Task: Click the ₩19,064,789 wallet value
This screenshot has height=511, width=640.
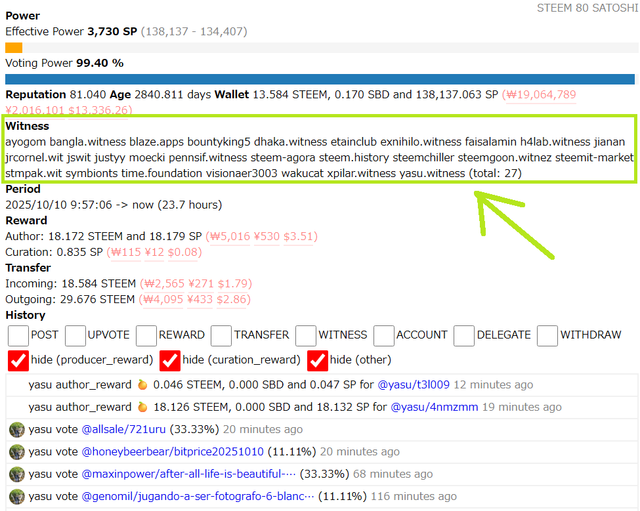Action: point(541,95)
